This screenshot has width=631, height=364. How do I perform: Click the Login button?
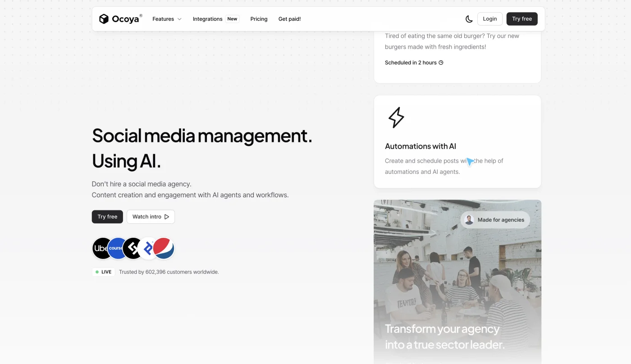(490, 19)
